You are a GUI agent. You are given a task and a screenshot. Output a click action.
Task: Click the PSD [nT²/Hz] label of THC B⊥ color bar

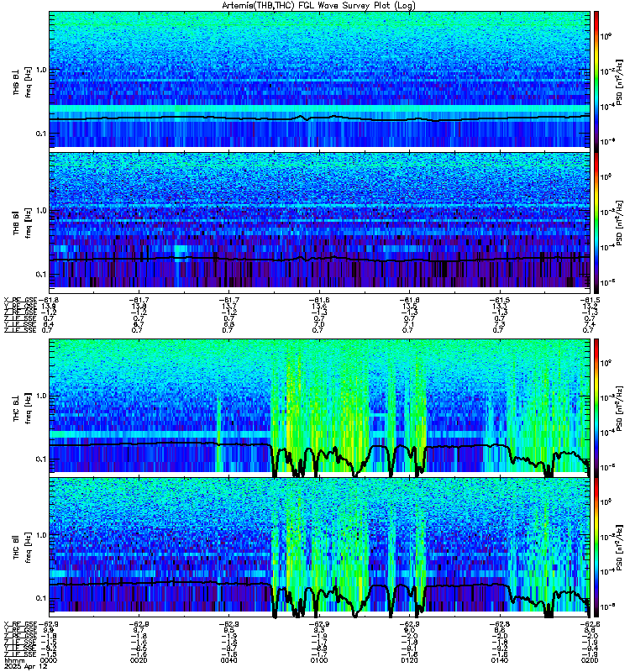620,408
